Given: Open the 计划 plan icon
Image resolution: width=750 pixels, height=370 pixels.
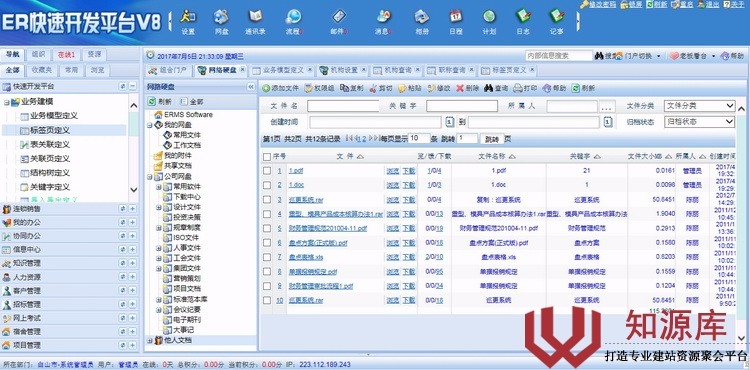Looking at the screenshot, I should point(489,21).
